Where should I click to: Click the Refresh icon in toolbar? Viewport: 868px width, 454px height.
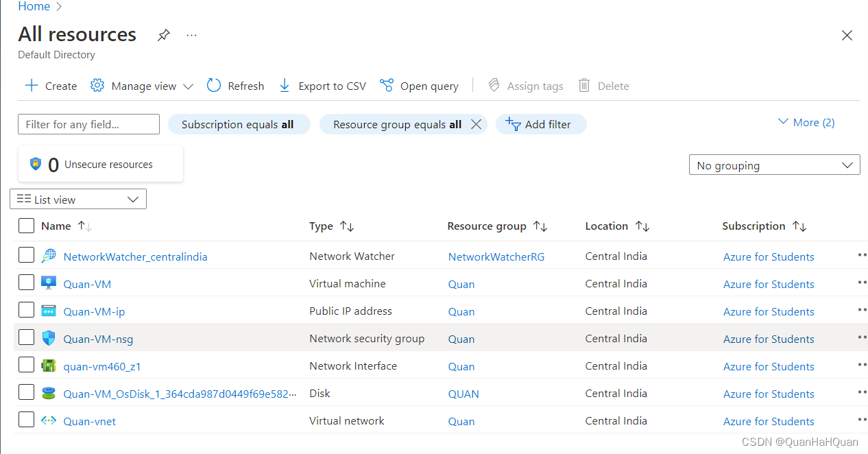(x=214, y=85)
